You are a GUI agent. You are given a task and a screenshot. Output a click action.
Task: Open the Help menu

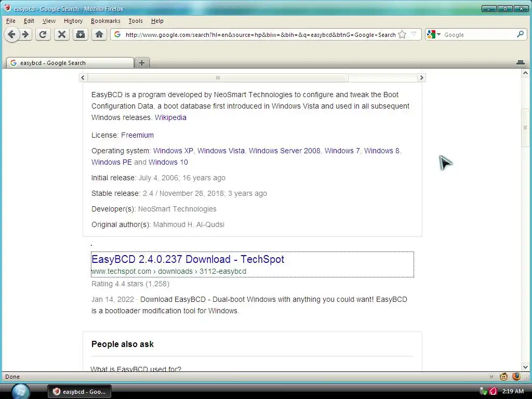tap(157, 21)
